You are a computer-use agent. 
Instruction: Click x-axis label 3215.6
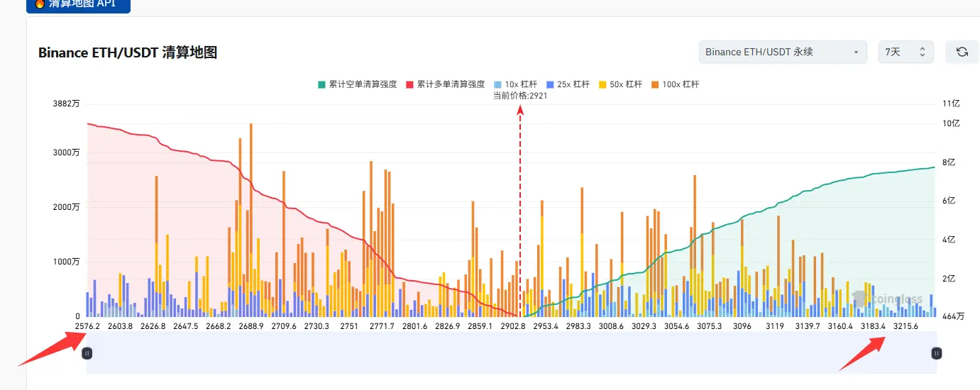point(905,326)
